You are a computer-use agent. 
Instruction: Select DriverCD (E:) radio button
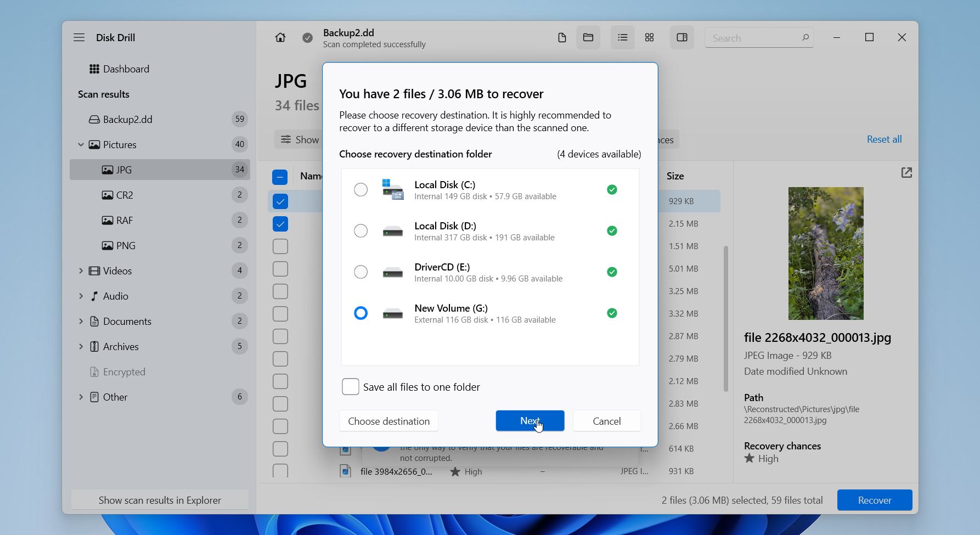tap(361, 272)
